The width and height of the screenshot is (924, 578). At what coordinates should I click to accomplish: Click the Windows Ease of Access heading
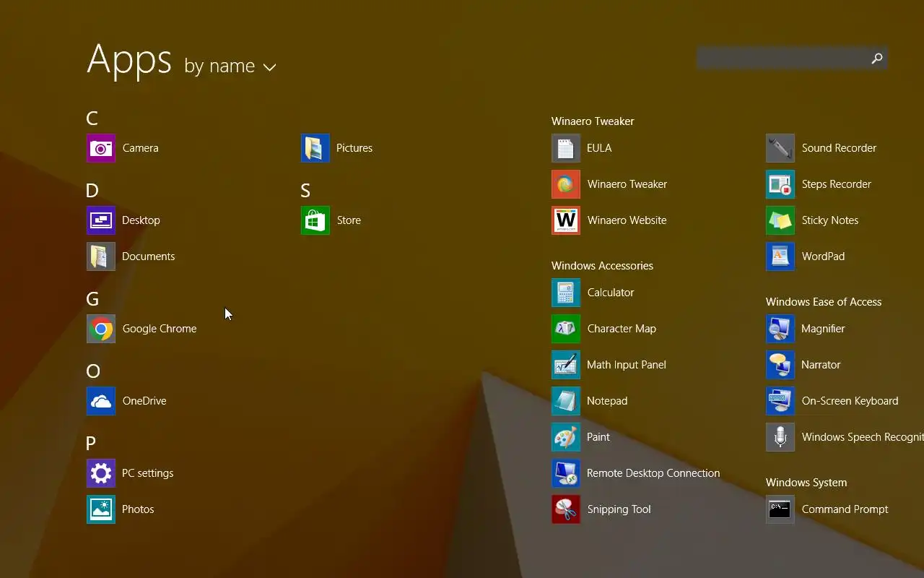pos(824,302)
